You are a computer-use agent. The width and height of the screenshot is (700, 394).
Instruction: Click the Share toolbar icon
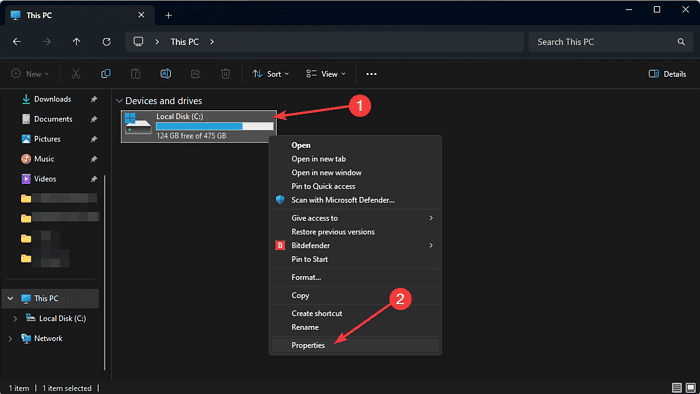point(196,74)
